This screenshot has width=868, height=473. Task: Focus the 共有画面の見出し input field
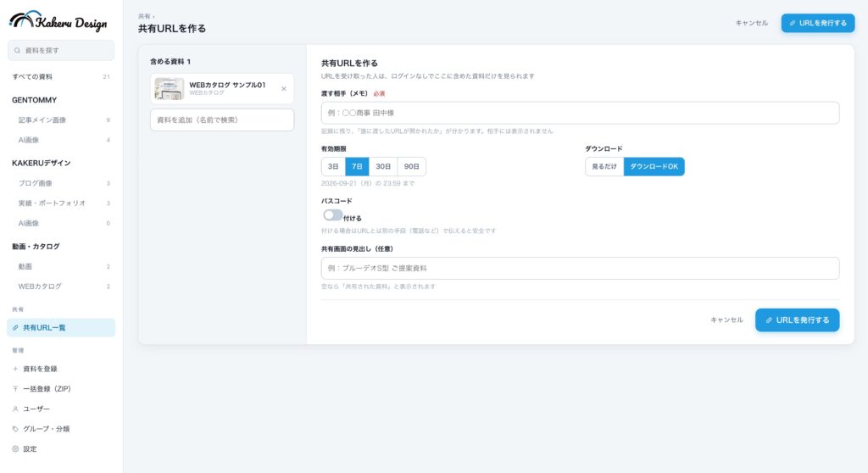(x=580, y=268)
